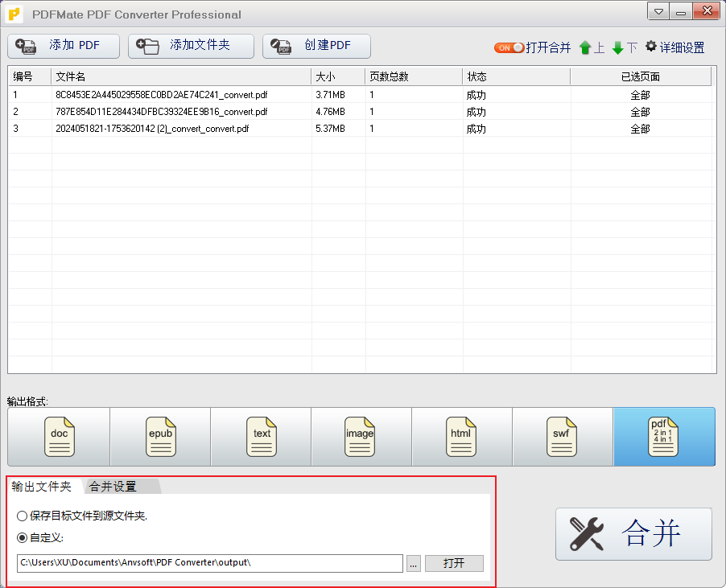Open the title bar dropdown menu arrow
Image resolution: width=726 pixels, height=588 pixels.
coord(658,11)
